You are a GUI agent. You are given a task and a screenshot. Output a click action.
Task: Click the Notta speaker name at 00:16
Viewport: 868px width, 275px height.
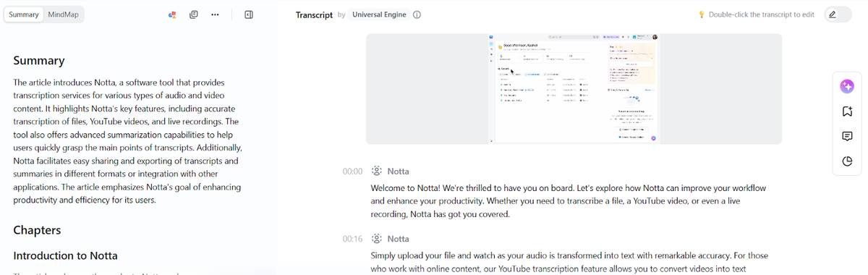398,239
